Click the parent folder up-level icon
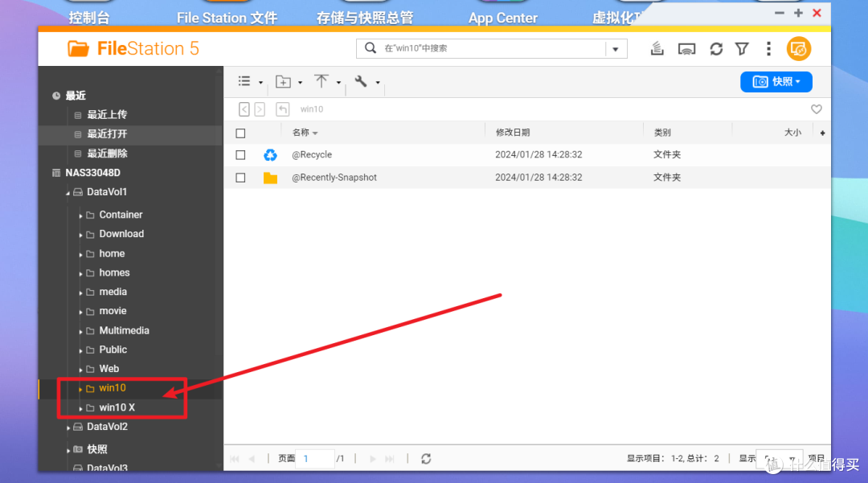The image size is (868, 483). point(282,109)
